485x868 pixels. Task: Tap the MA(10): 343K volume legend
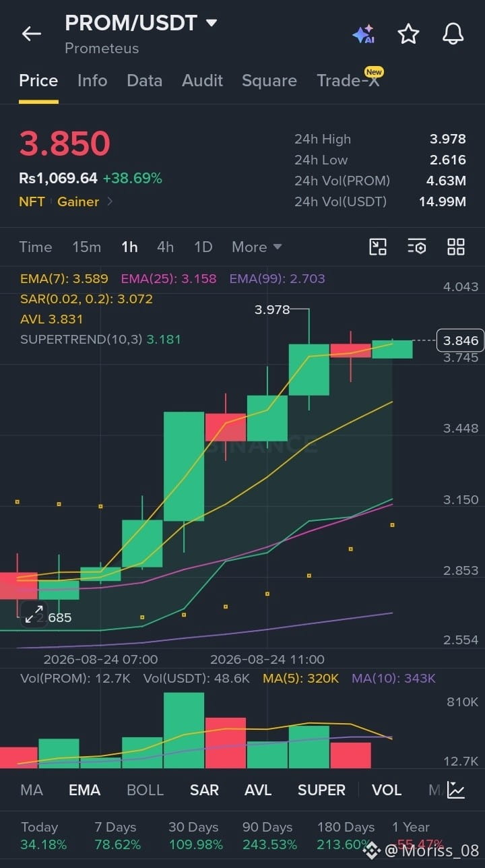(393, 678)
